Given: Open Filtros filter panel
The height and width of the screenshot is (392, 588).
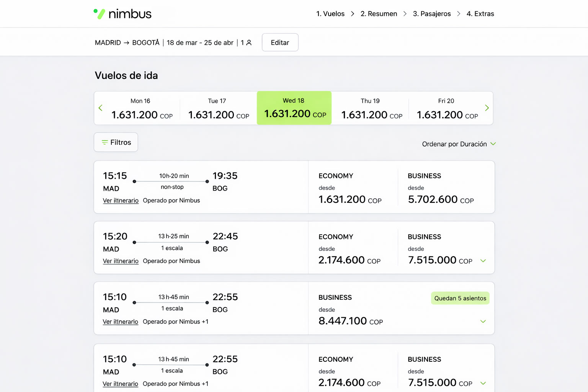Looking at the screenshot, I should (116, 142).
